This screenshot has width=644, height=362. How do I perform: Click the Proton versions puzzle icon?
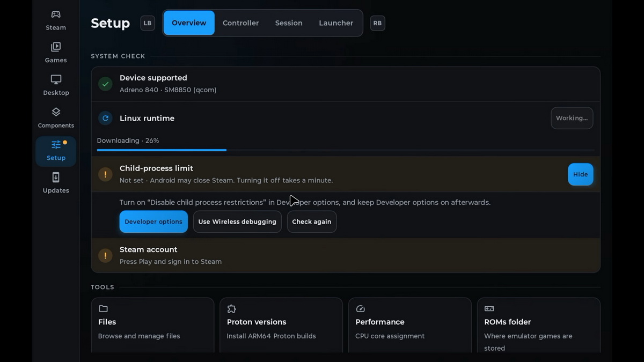(232, 308)
